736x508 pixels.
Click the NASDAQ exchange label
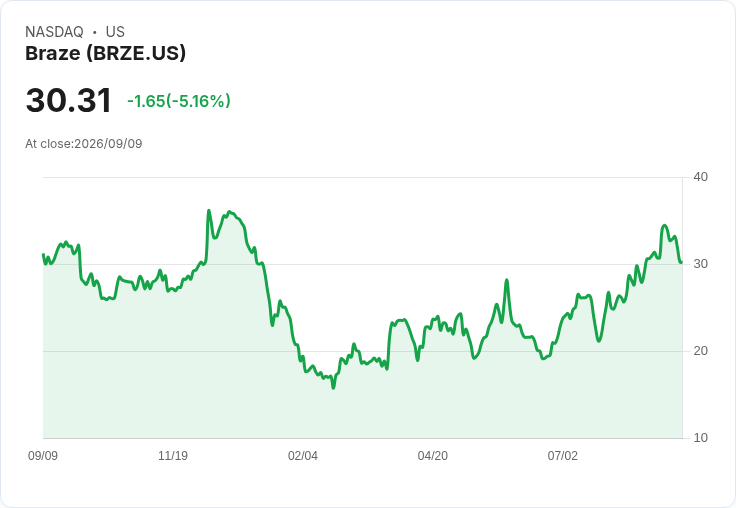[x=54, y=32]
